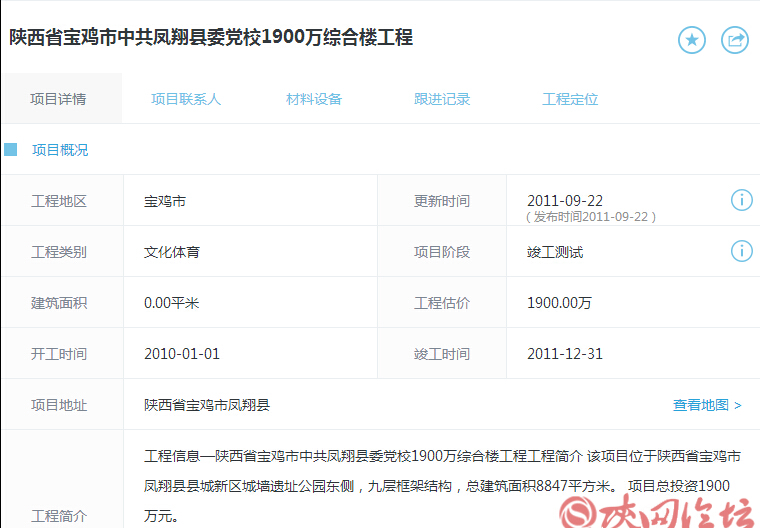Screen dimensions: 760x528
Task: Click the 宝鸡市 region value
Action: click(165, 201)
